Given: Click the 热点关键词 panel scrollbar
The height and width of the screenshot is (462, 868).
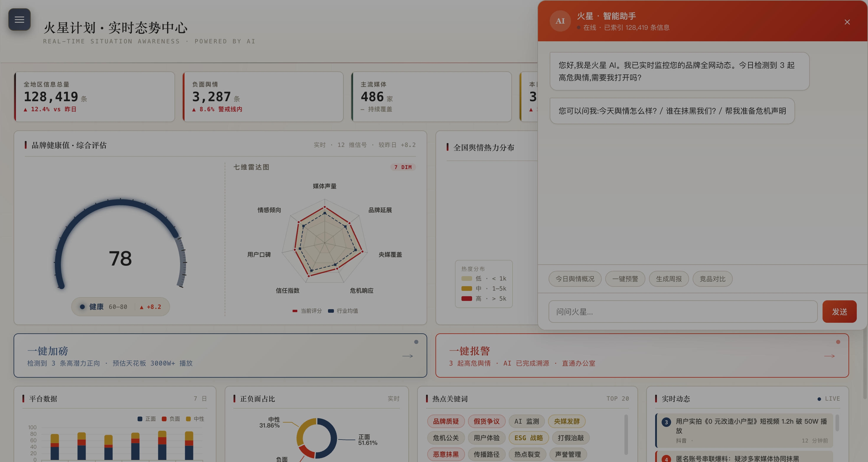Looking at the screenshot, I should [626, 434].
